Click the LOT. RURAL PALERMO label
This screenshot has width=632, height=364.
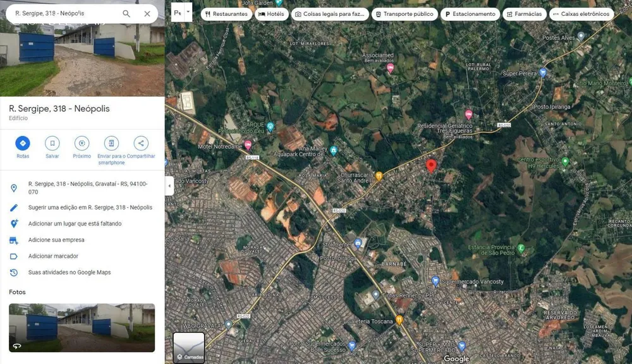point(478,66)
